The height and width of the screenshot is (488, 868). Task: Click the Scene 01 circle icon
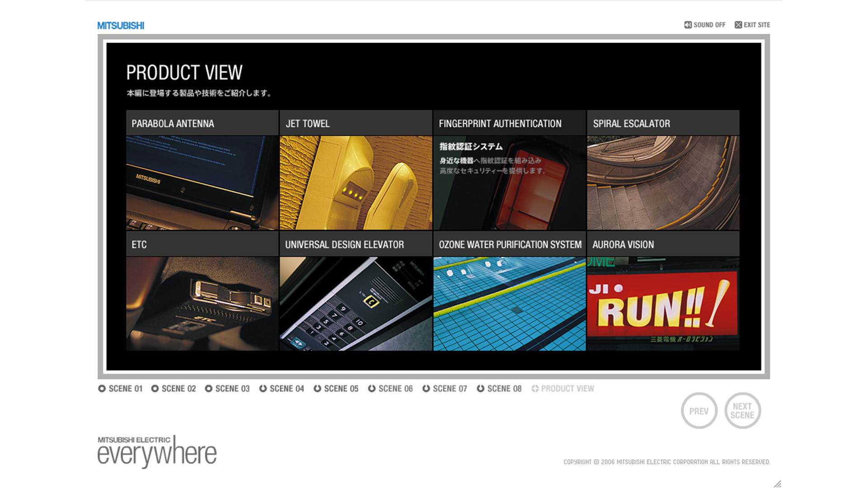102,389
